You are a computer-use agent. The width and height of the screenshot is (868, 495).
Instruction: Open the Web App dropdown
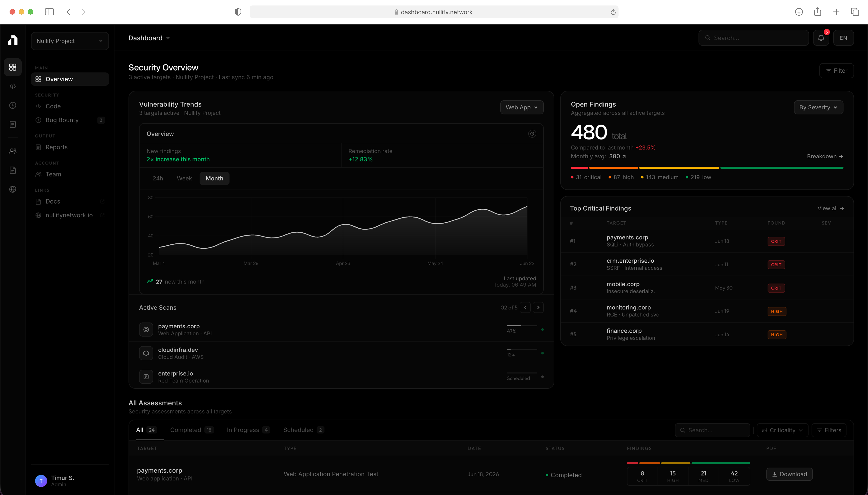pos(522,107)
